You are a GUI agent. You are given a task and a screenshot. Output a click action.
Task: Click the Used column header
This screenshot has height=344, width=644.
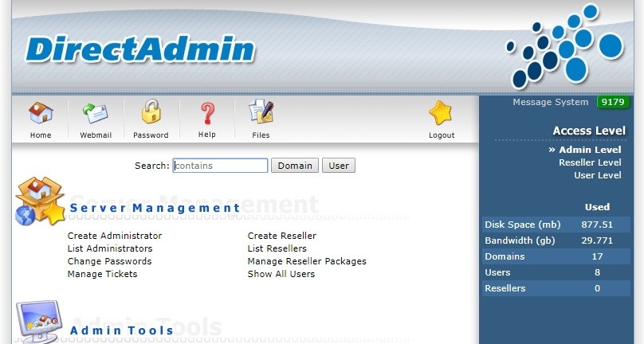pyautogui.click(x=597, y=207)
